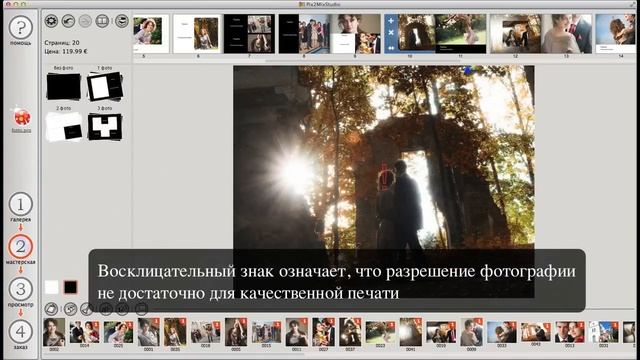Click the double arrow icon on page 10
The image size is (640, 360).
click(x=391, y=48)
